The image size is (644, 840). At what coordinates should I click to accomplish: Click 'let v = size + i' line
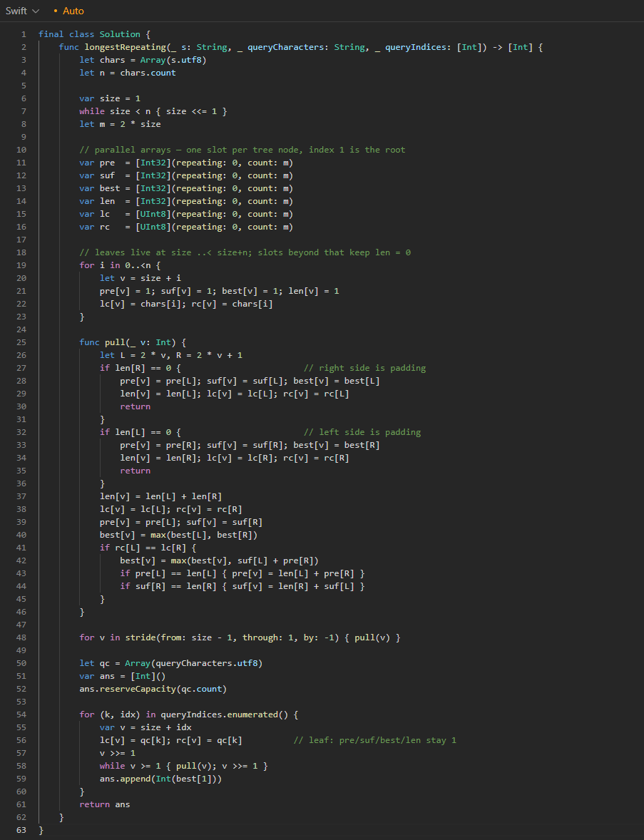point(140,278)
